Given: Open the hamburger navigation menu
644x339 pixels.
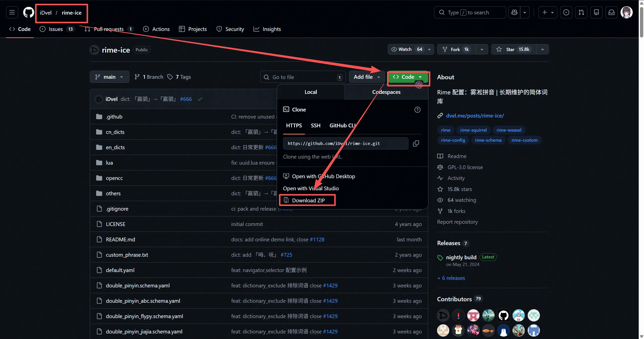Looking at the screenshot, I should pyautogui.click(x=12, y=12).
